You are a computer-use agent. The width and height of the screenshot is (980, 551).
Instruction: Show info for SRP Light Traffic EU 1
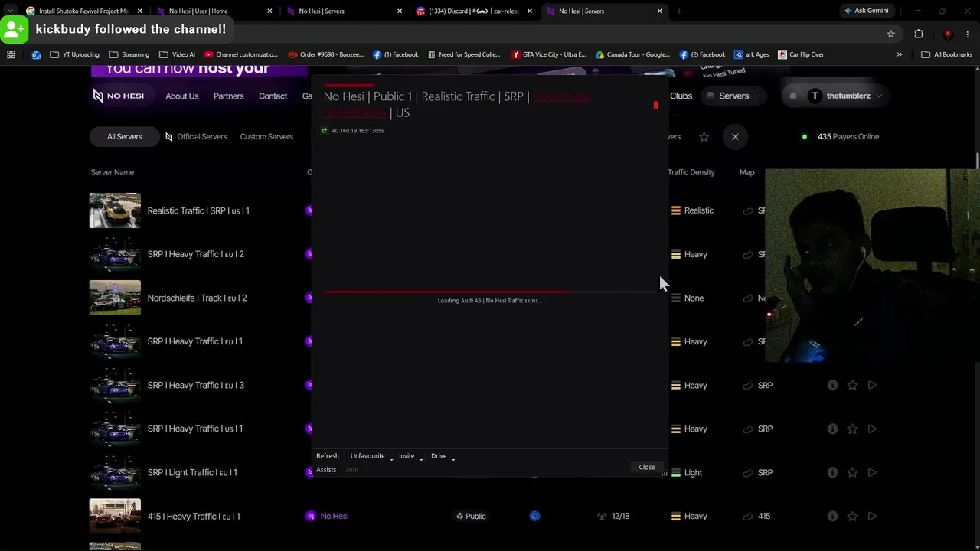click(832, 472)
